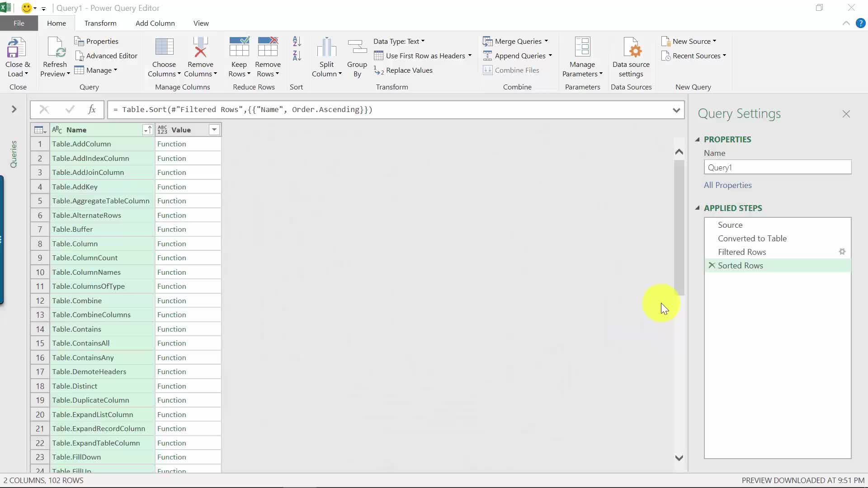This screenshot has height=488, width=868.
Task: Switch to the Transform tab
Action: 100,23
